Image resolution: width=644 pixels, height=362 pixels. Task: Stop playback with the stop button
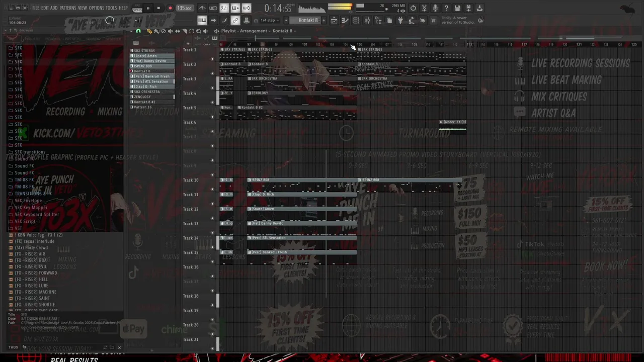click(158, 8)
